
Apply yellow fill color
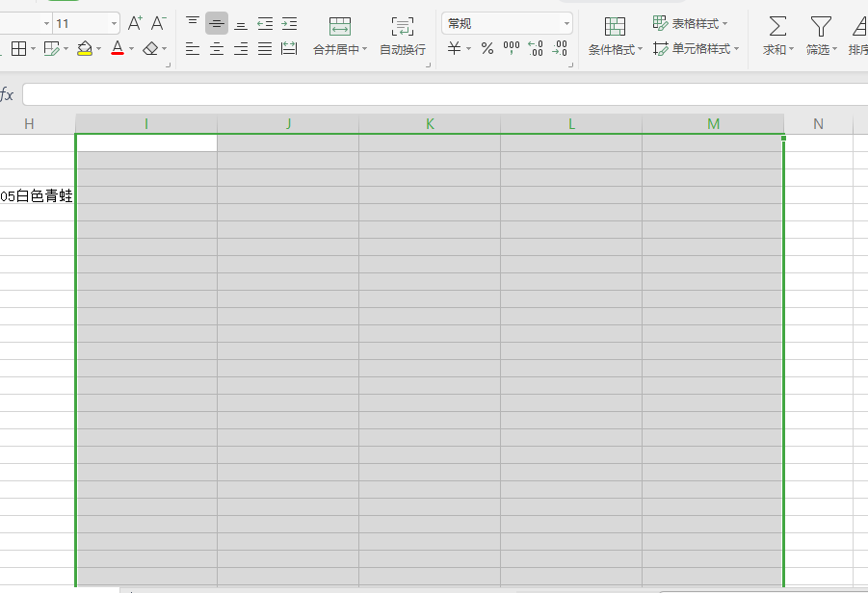[85, 49]
